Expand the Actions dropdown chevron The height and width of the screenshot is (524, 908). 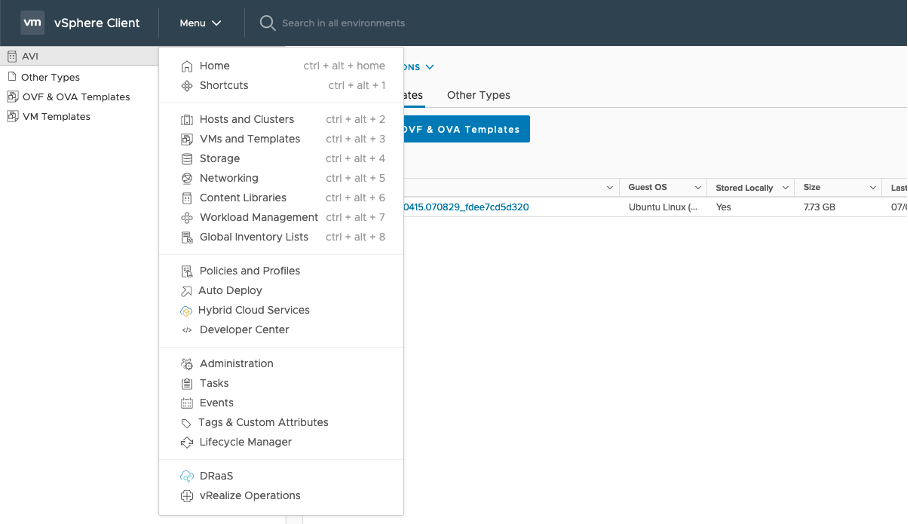tap(430, 67)
